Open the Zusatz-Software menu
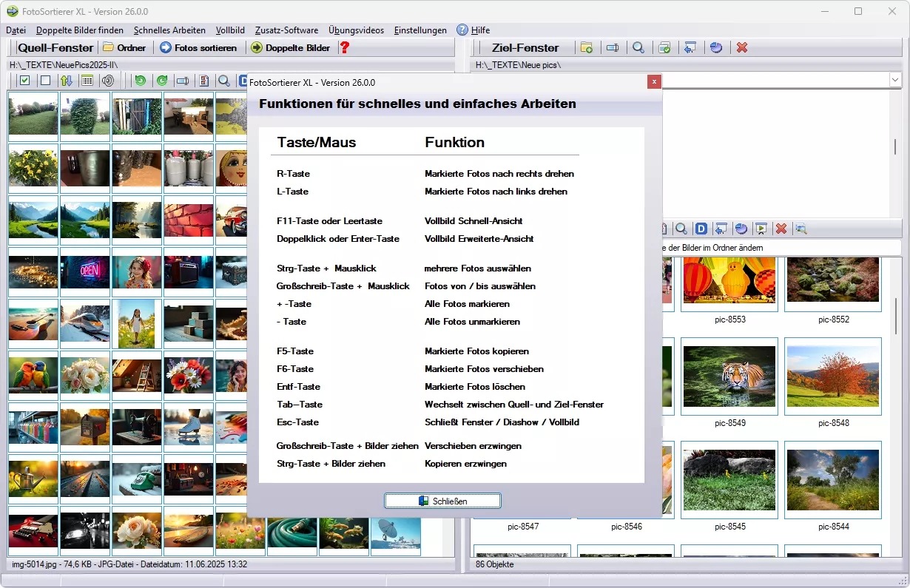 286,30
